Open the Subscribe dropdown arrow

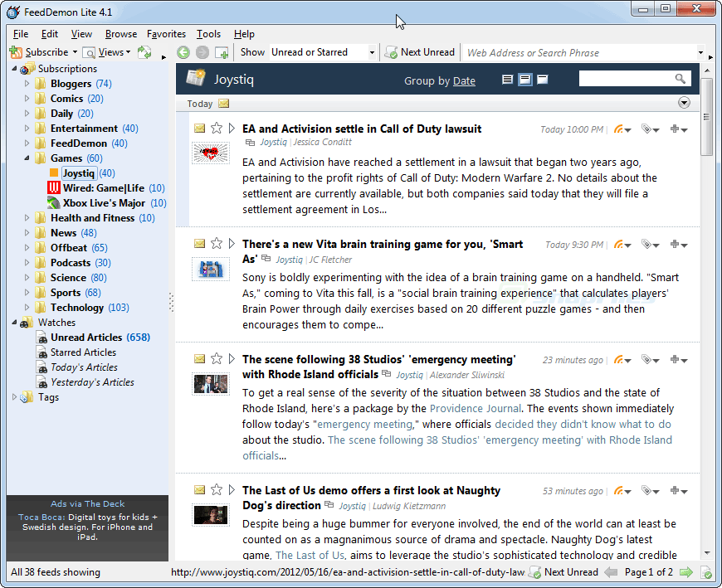point(75,52)
